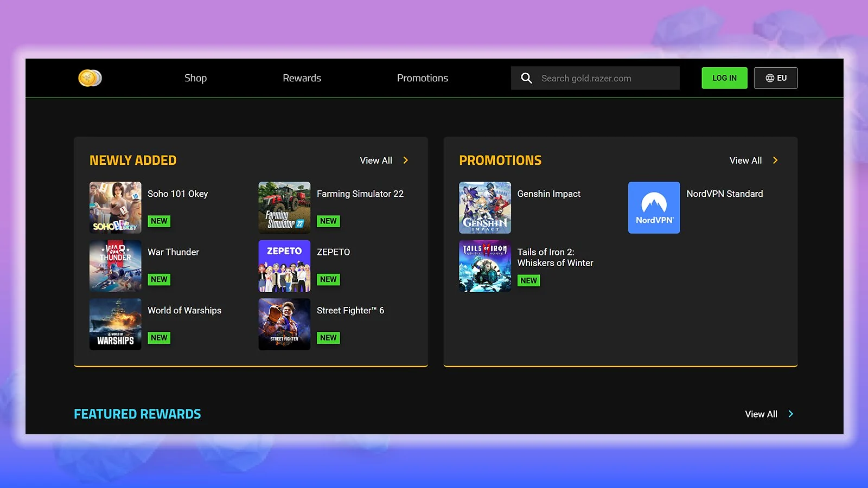Open the War Thunder thumbnail
868x488 pixels.
pyautogui.click(x=116, y=266)
